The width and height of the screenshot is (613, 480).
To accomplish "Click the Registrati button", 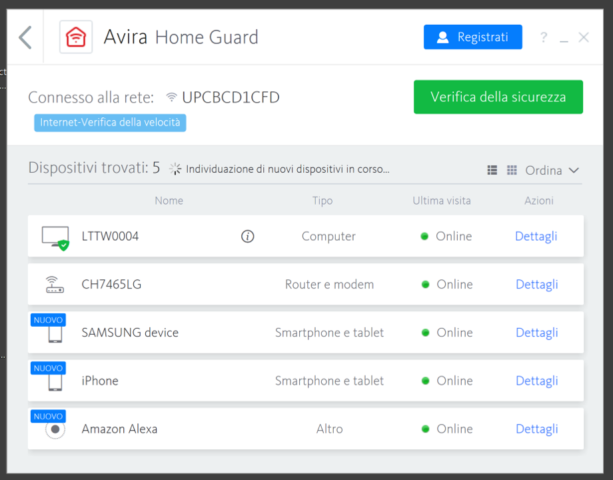I will [473, 37].
